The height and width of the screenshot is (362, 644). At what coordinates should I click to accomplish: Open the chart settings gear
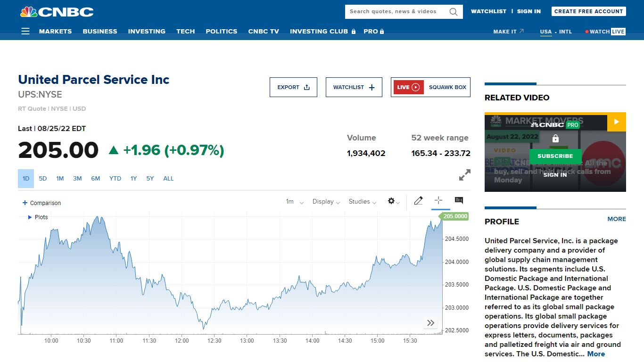pyautogui.click(x=391, y=201)
